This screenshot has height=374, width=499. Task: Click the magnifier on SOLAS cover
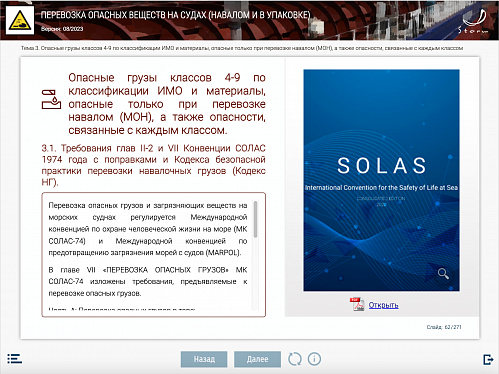(443, 274)
